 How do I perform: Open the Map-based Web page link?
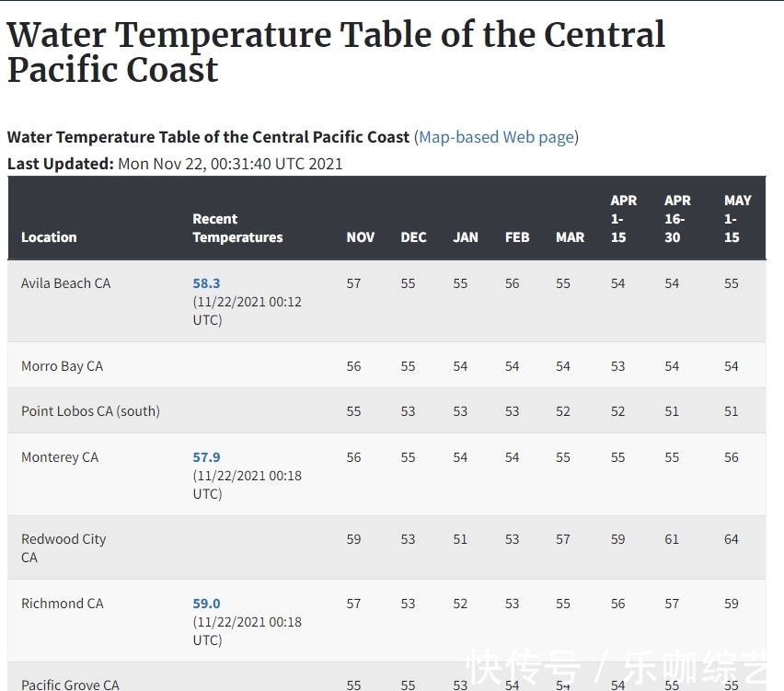tap(497, 137)
